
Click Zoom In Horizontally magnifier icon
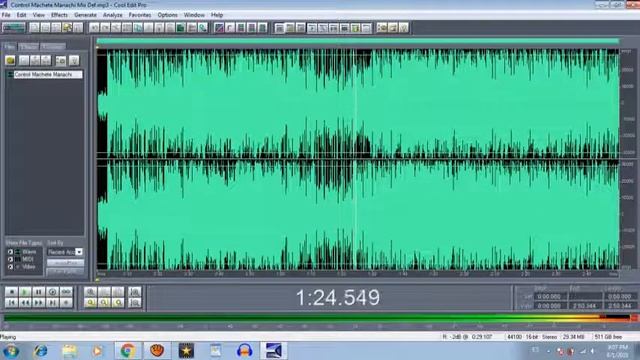pyautogui.click(x=91, y=292)
